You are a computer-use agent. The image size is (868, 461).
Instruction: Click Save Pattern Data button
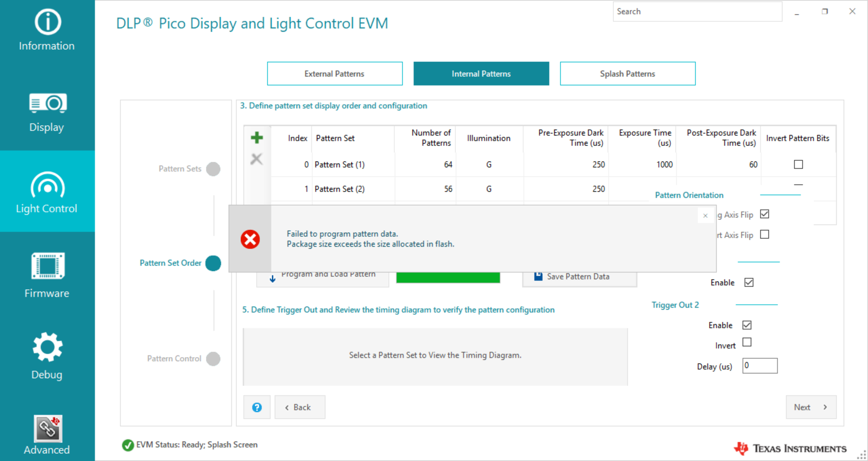click(579, 276)
